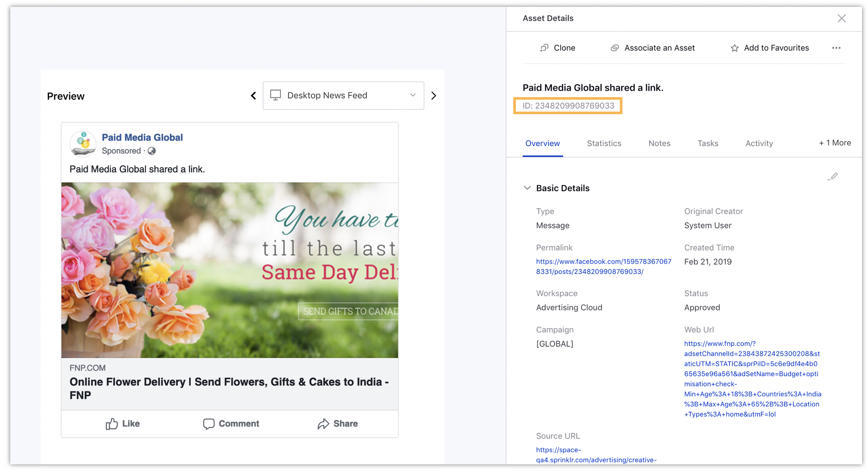Click the Campaign value [GLOBAL]
This screenshot has width=868, height=472.
[554, 344]
